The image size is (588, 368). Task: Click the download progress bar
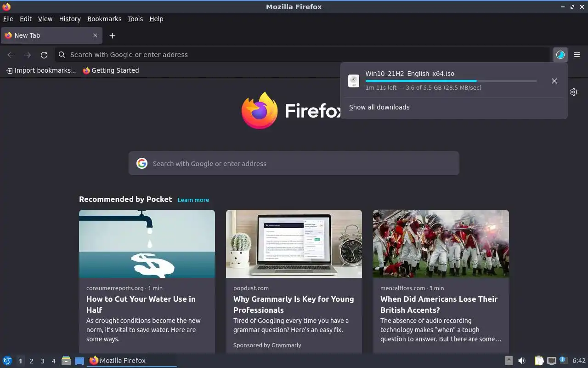[x=451, y=81]
